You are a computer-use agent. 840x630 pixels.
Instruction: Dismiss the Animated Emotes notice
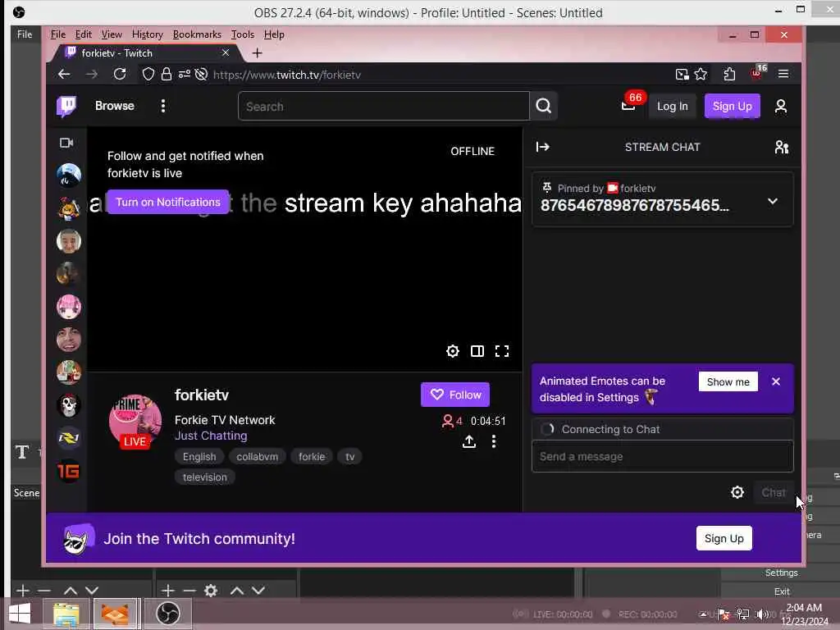click(776, 381)
